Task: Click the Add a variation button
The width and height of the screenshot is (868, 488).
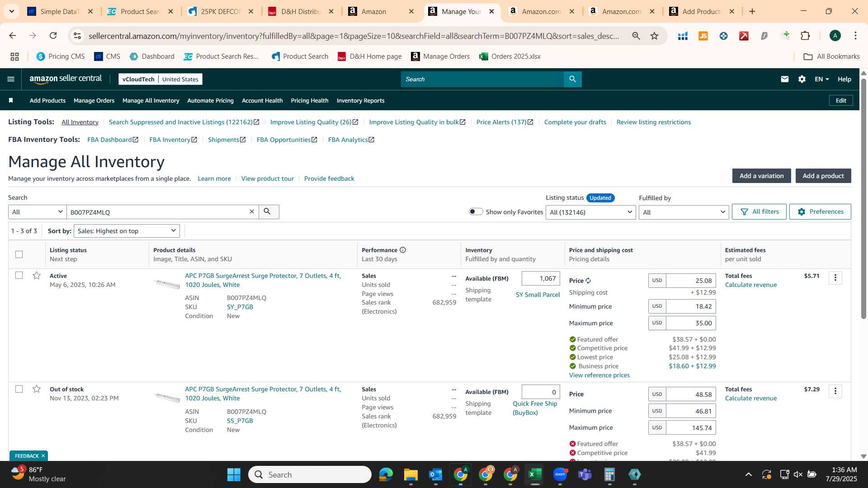Action: 761,176
